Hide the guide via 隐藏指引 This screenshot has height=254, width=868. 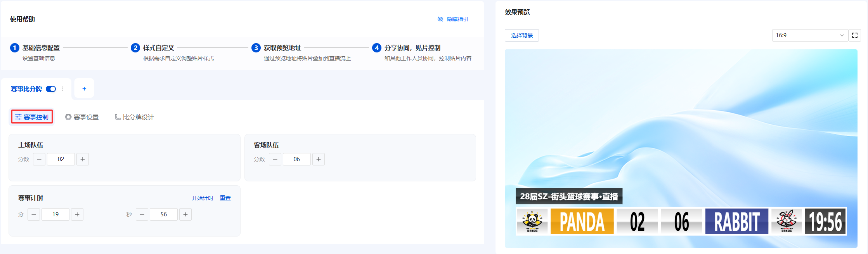453,19
